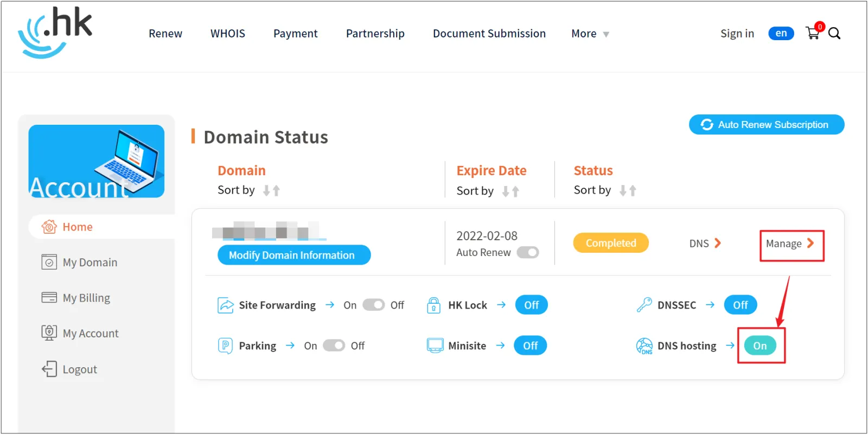This screenshot has width=868, height=435.
Task: Click the HK Lock padlock icon
Action: coord(433,305)
